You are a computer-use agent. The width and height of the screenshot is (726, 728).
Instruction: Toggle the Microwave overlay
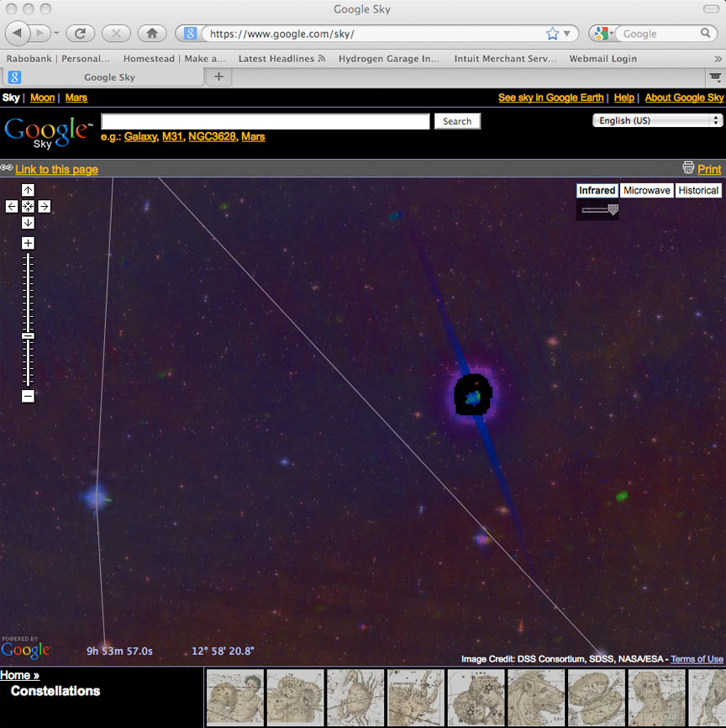647,190
